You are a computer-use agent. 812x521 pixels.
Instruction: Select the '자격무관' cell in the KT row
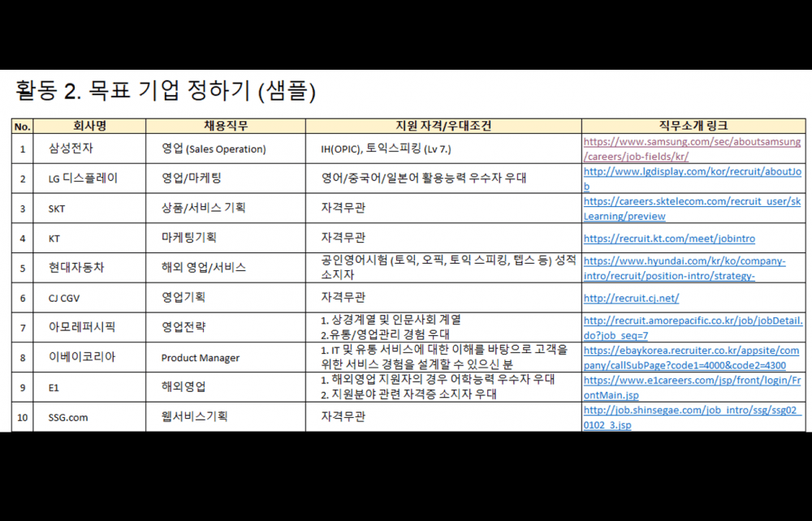click(443, 238)
